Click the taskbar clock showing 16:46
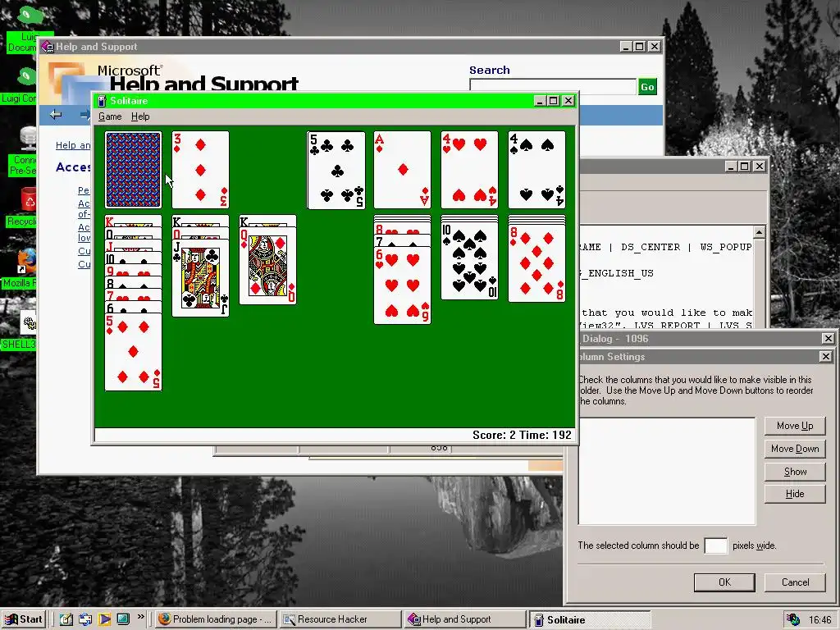Viewport: 840px width, 630px height. (x=820, y=620)
